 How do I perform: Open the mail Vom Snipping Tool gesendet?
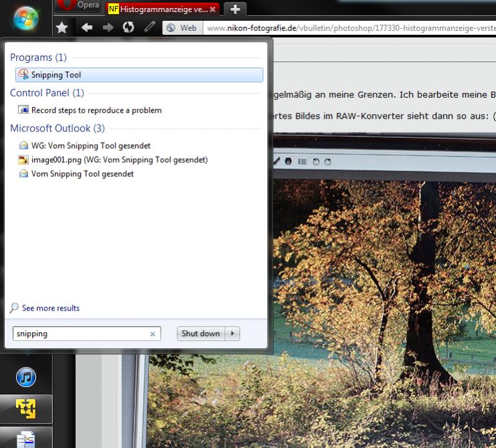tap(82, 174)
